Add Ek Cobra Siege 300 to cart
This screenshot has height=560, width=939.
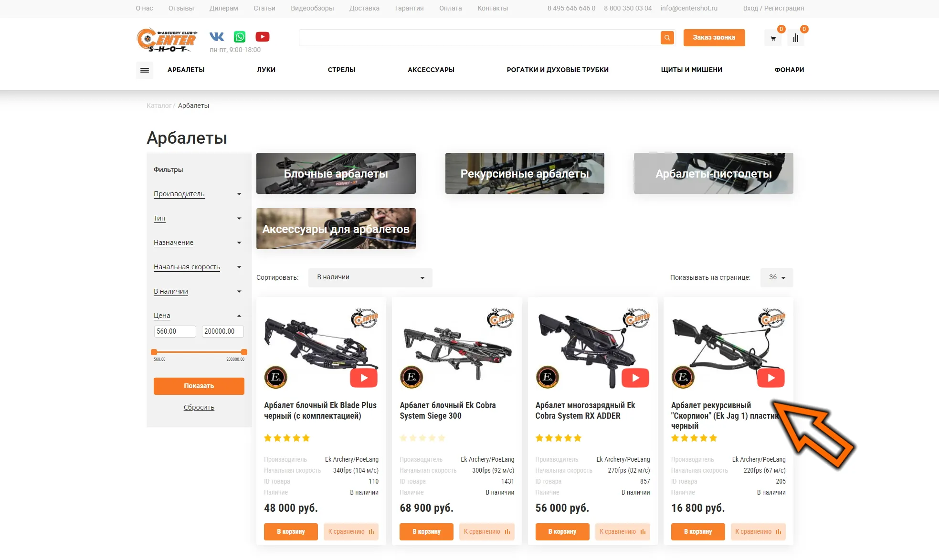click(426, 532)
